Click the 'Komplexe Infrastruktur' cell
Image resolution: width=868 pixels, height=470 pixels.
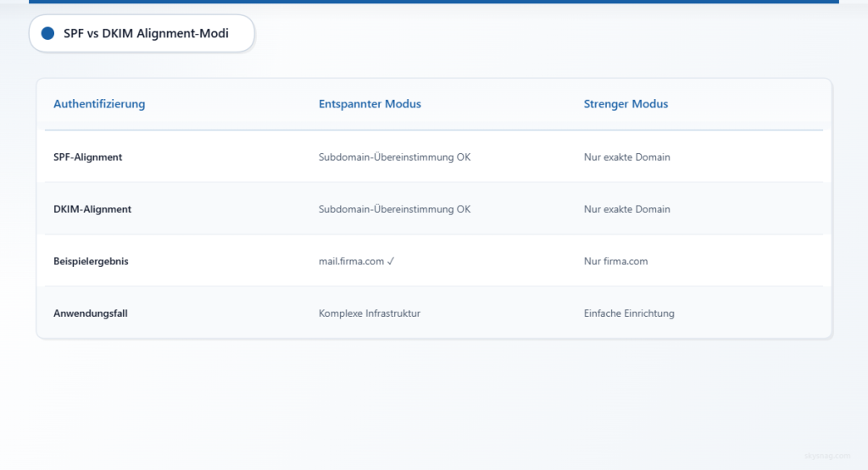coord(370,313)
